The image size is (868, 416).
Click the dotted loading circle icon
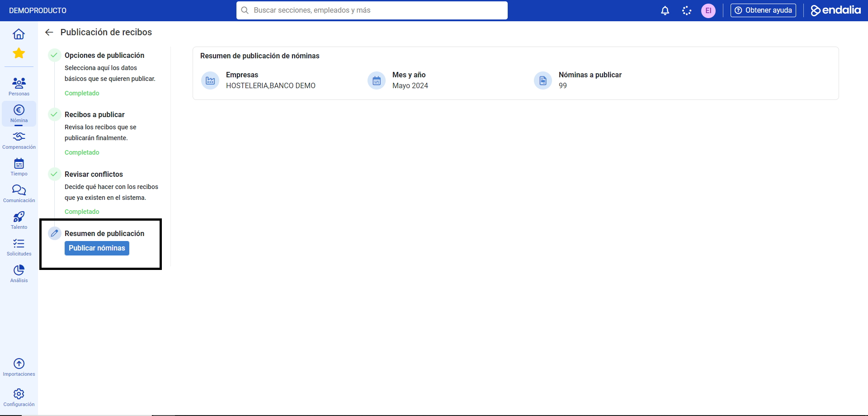687,10
